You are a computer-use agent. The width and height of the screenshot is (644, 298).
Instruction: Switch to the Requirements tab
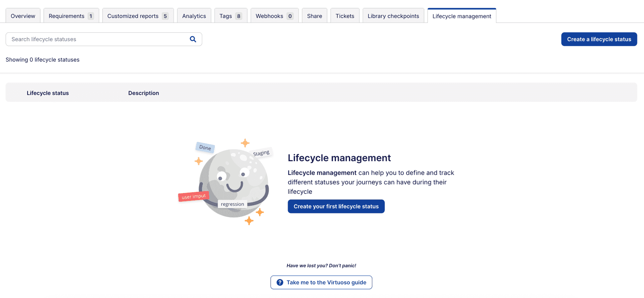point(71,16)
